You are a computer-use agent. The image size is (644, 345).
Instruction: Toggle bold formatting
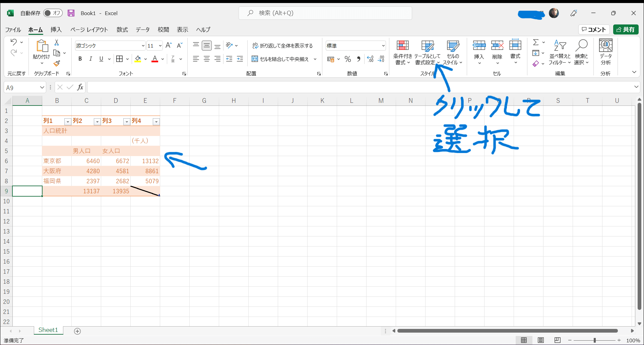coord(80,59)
